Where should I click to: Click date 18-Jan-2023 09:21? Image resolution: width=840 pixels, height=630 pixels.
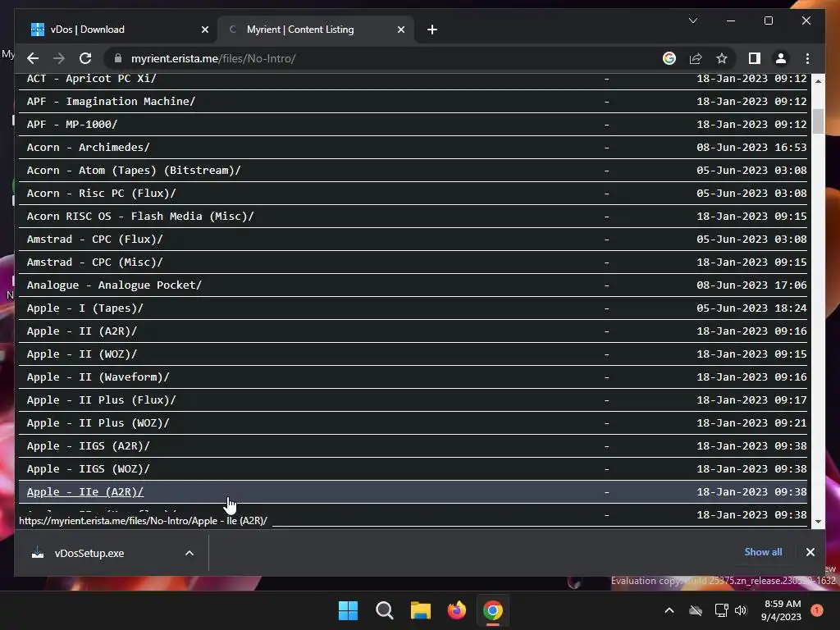[751, 423]
